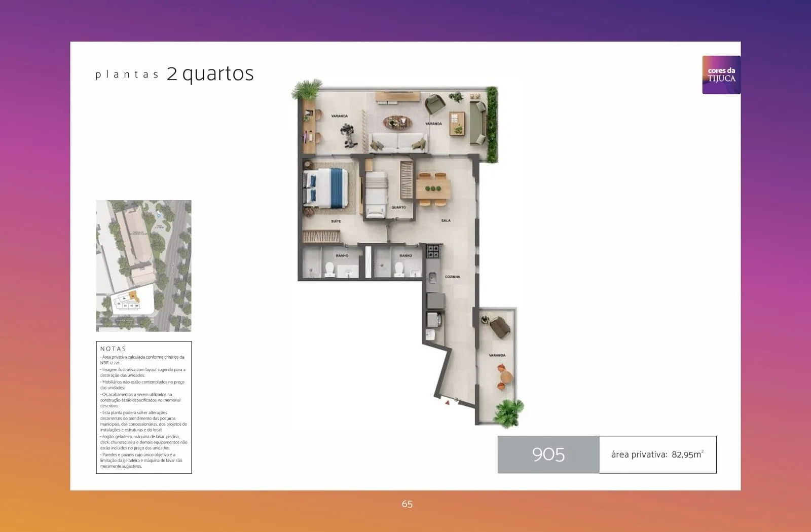The width and height of the screenshot is (811, 532).
Task: Click the QUARTO room label
Action: (x=398, y=207)
